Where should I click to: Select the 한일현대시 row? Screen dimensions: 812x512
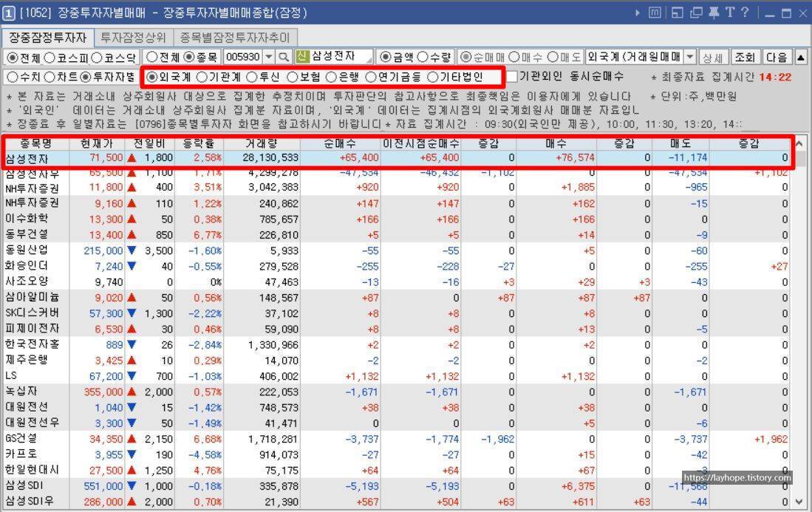398,470
